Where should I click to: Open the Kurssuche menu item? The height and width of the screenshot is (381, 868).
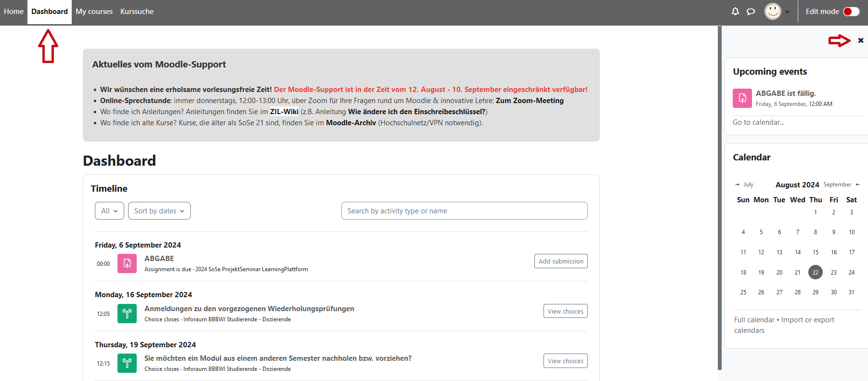(137, 12)
